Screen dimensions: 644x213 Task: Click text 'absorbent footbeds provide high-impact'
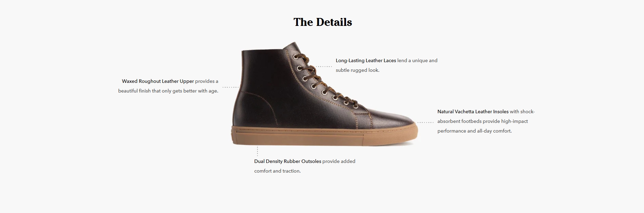tap(483, 121)
